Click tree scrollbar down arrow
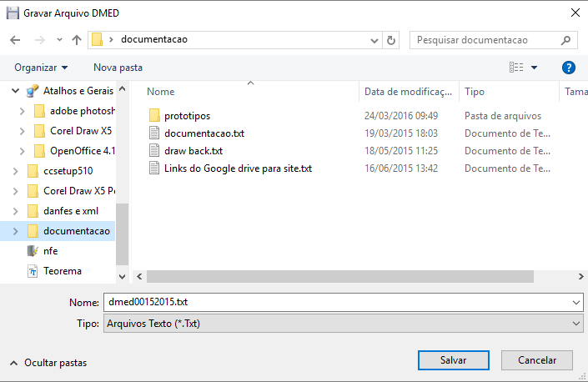This screenshot has width=588, height=382. [122, 277]
